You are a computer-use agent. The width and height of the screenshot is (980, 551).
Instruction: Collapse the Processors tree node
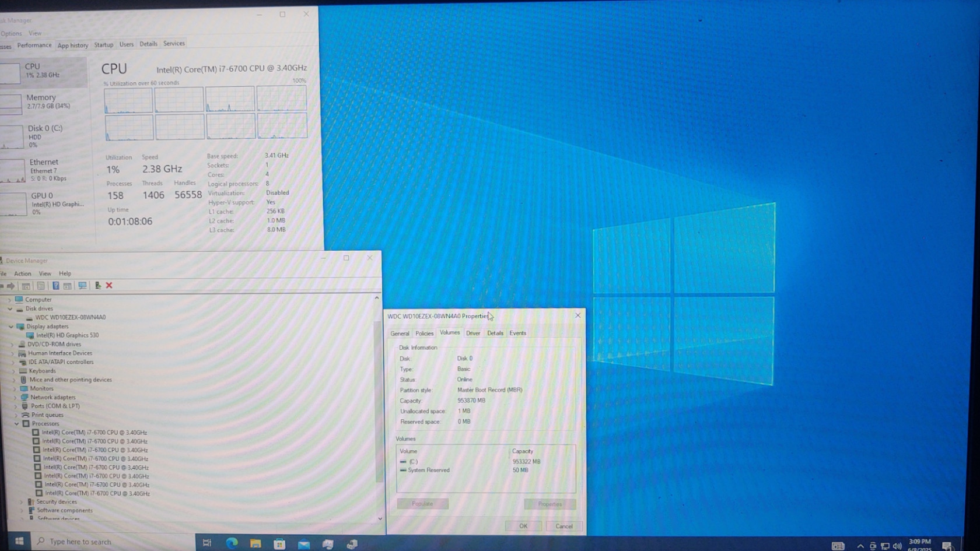point(17,424)
